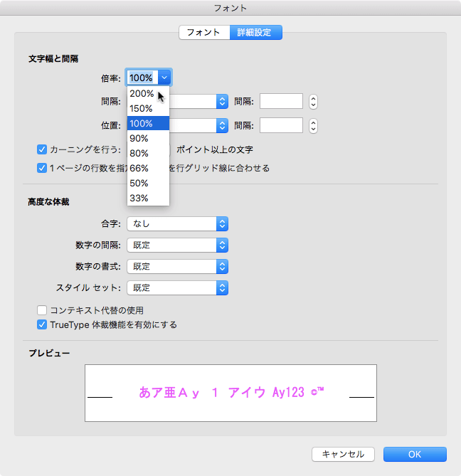
Task: Click the character spacing amount stepper
Action: click(x=313, y=102)
